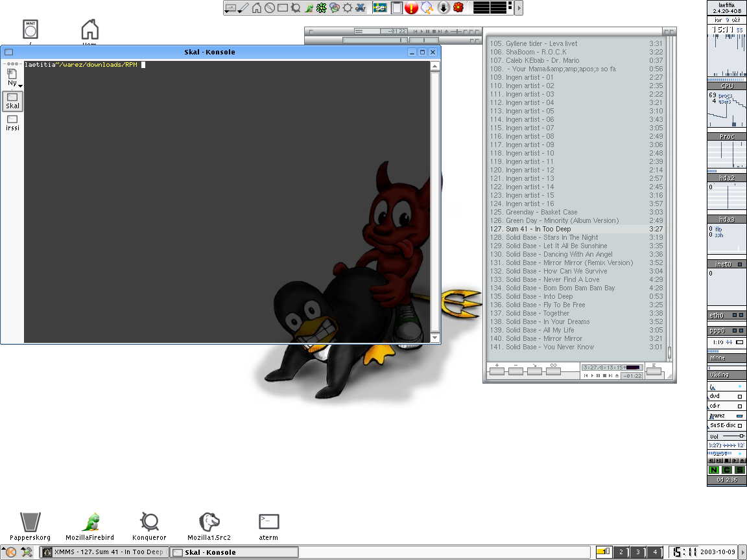Image resolution: width=747 pixels, height=560 pixels.
Task: Open the chat bubbles icon in the top panel
Action: [x=335, y=8]
